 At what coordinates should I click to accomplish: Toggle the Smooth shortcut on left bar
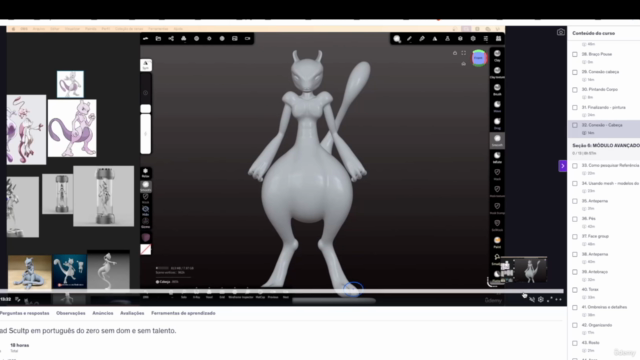pos(145,186)
